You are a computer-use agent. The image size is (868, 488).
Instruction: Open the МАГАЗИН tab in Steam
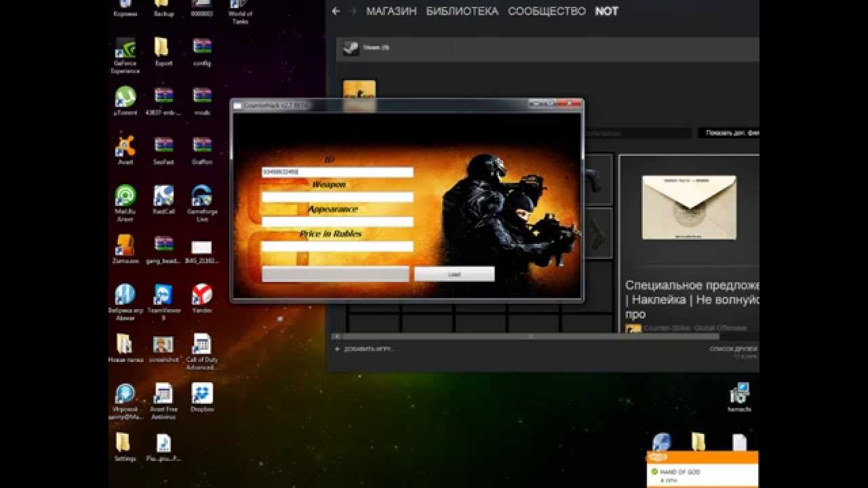tap(391, 12)
